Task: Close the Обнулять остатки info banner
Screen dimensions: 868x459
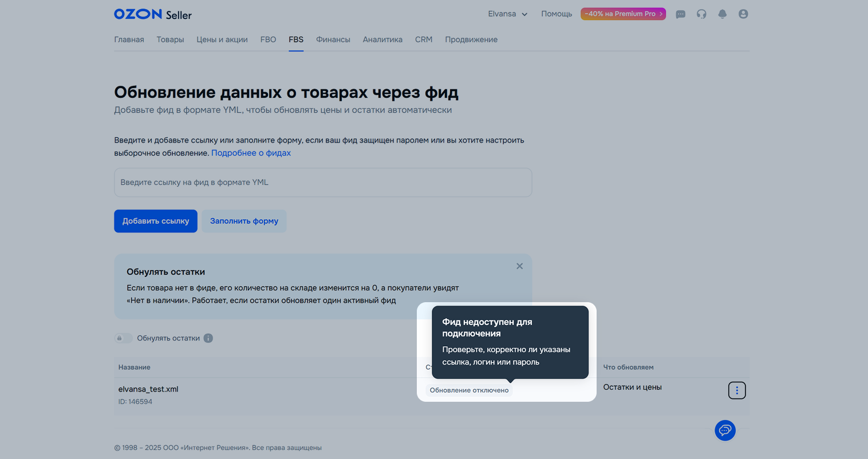Action: tap(519, 266)
